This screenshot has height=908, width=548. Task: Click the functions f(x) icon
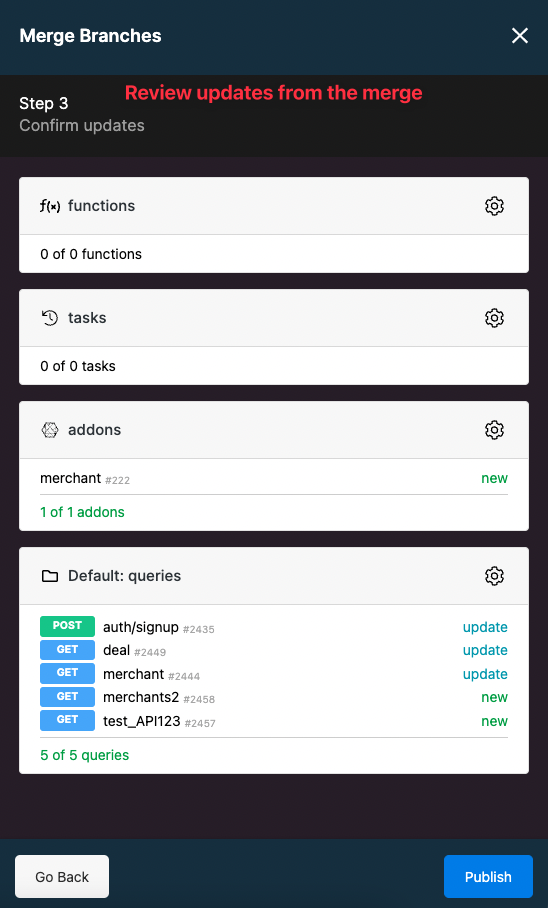(x=50, y=206)
